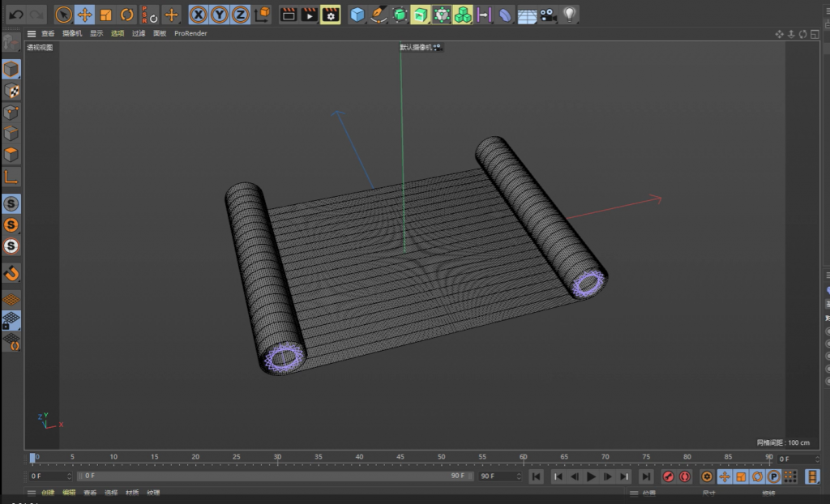
Task: Activate the Rotate tool
Action: point(126,15)
